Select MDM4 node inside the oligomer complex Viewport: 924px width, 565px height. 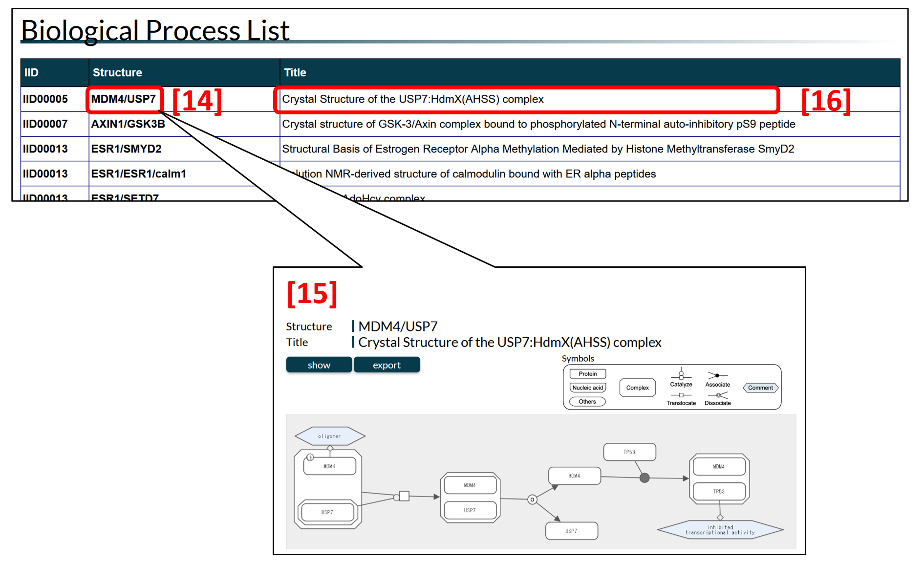point(329,466)
